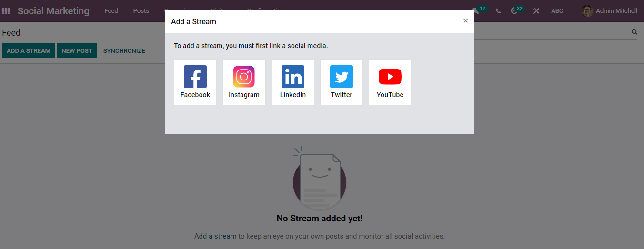Open the discuss messages icon with badge 12
This screenshot has height=249, width=644.
[479, 10]
